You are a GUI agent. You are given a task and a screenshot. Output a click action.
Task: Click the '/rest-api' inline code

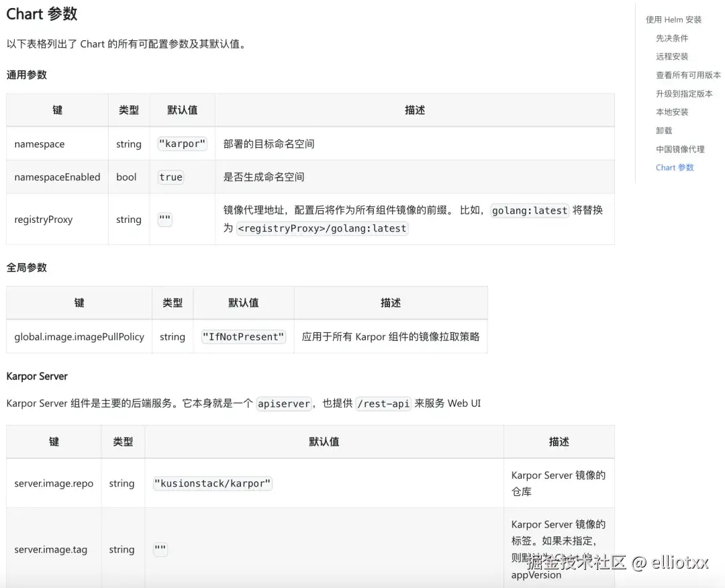(383, 403)
